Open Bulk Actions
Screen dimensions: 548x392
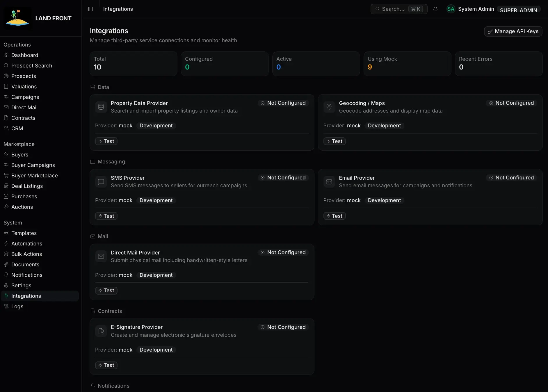[x=40, y=254]
